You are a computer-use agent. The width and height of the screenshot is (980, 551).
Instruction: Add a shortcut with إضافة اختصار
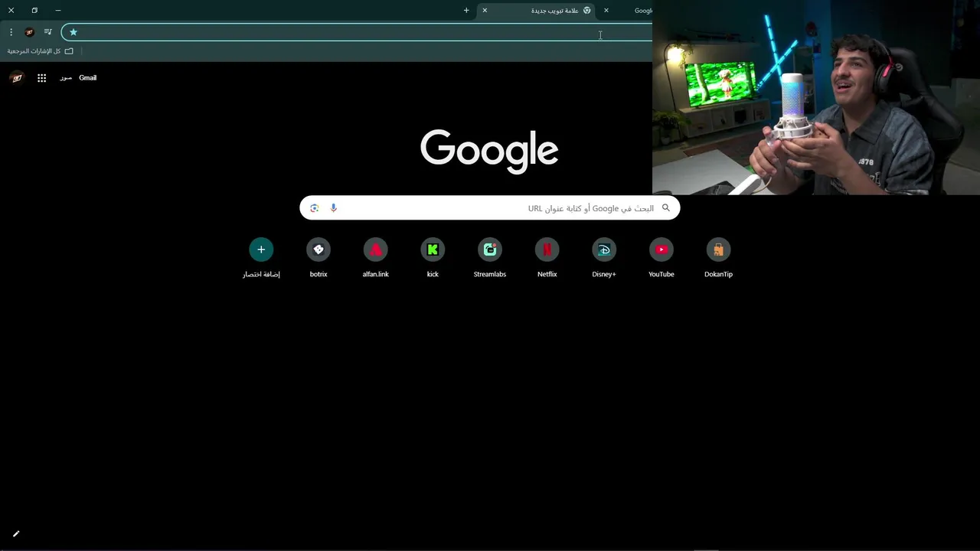pyautogui.click(x=261, y=259)
